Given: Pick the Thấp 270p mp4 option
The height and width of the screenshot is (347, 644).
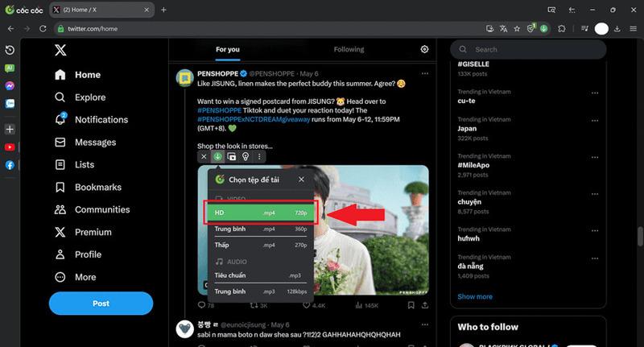Looking at the screenshot, I should (262, 246).
